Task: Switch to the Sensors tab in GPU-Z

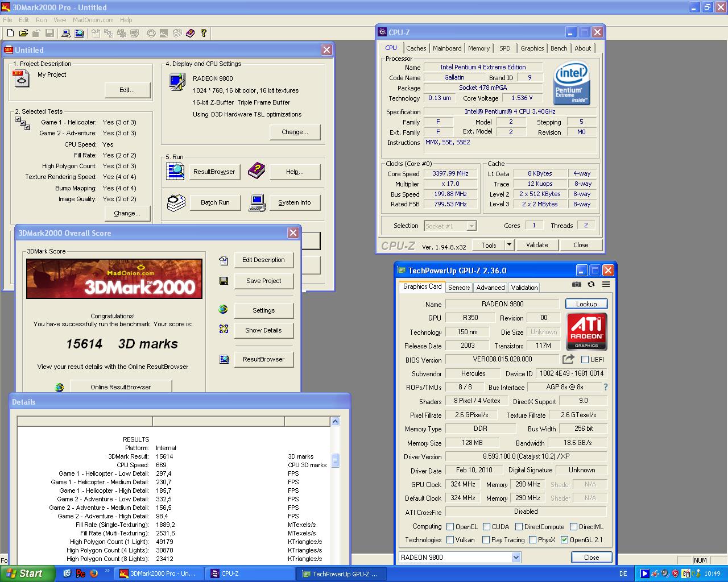Action: [459, 288]
